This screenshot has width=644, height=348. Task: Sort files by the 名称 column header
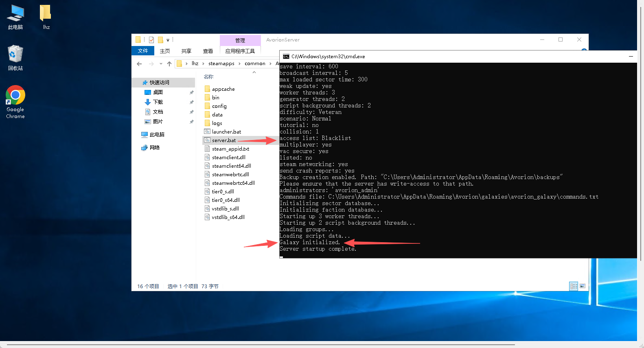click(208, 77)
